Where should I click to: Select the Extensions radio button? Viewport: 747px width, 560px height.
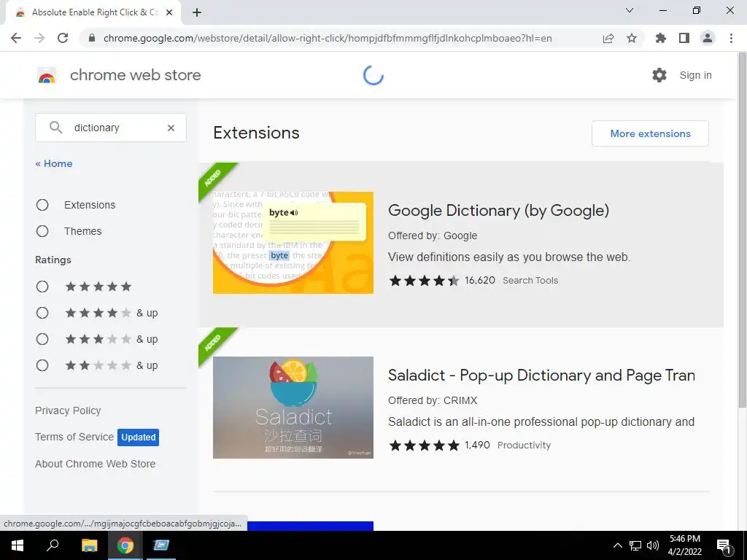coord(42,205)
